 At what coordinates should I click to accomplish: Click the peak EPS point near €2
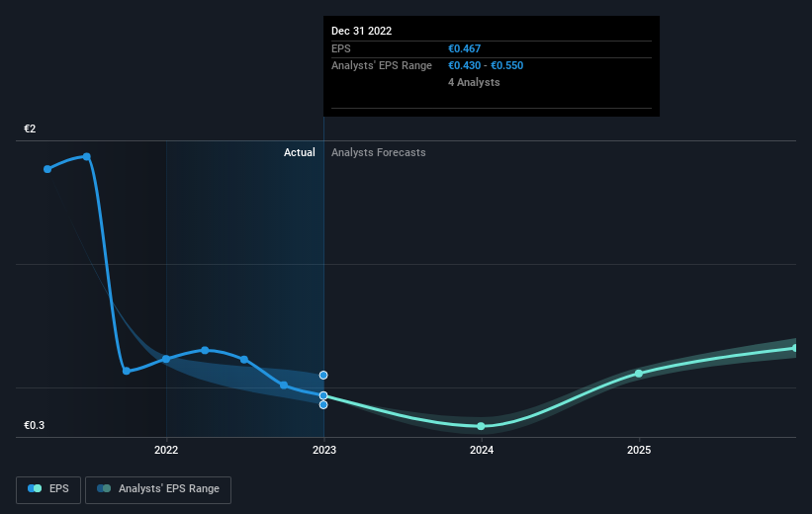[x=87, y=156]
